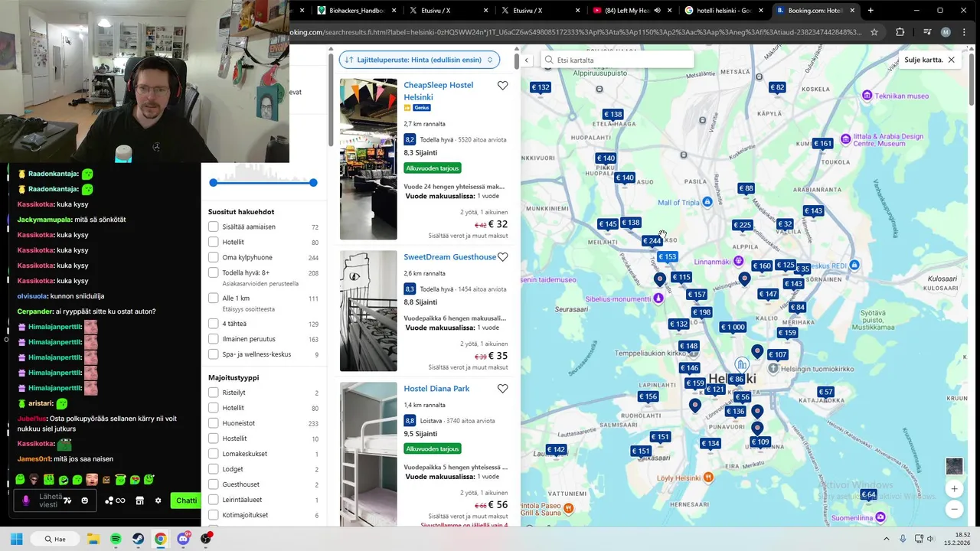980x551 pixels.
Task: Click price slider right handle
Action: point(313,183)
